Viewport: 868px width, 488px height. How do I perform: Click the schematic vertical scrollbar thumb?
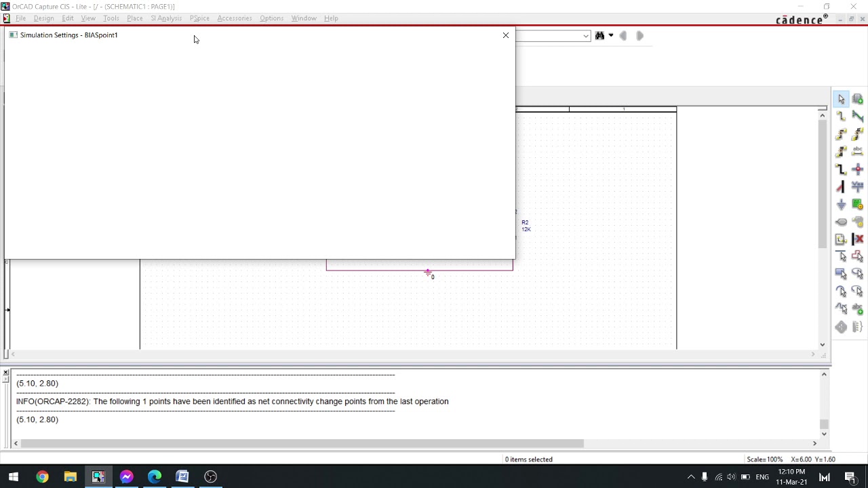(823, 183)
